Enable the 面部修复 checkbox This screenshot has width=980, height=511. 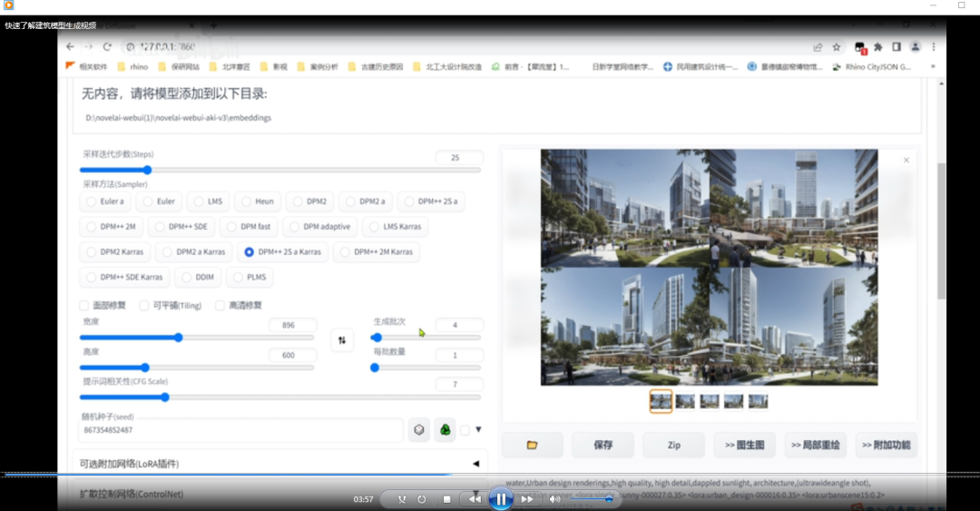(84, 306)
